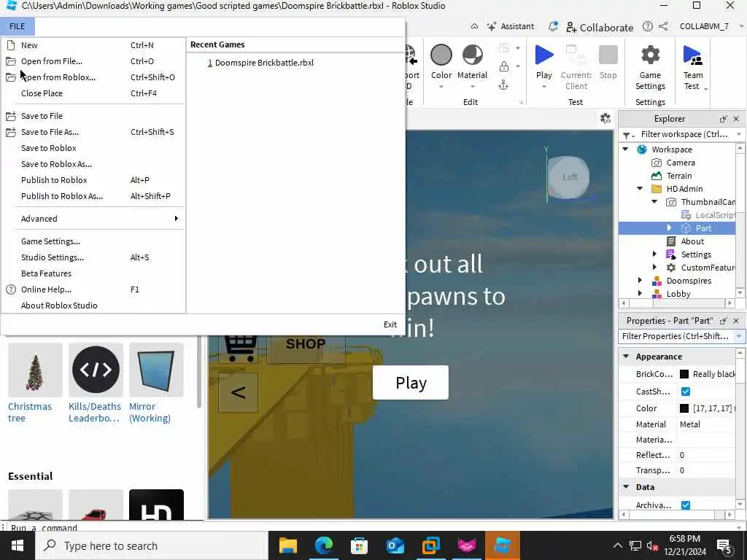The width and height of the screenshot is (747, 560).
Task: Click the view selector Left face
Action: (x=569, y=177)
